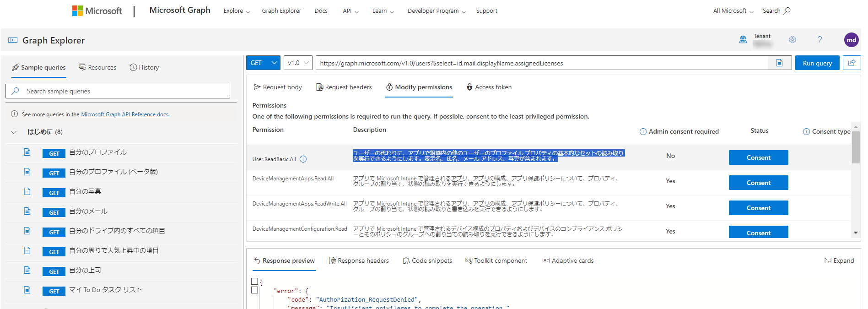
Task: Expand the Explore menu dropdown
Action: 237,11
